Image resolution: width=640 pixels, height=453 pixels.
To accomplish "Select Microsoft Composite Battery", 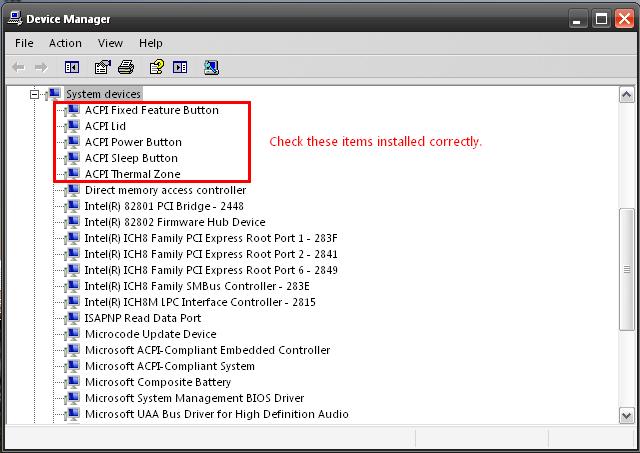I will pos(158,382).
